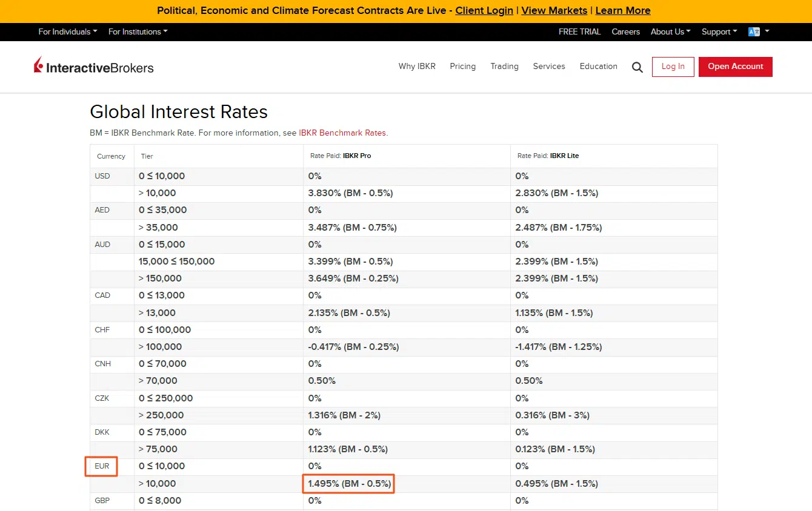Click the 0 ≤ 8,000 GBP tier cell
Screen dimensions: 812x511
tap(218, 501)
